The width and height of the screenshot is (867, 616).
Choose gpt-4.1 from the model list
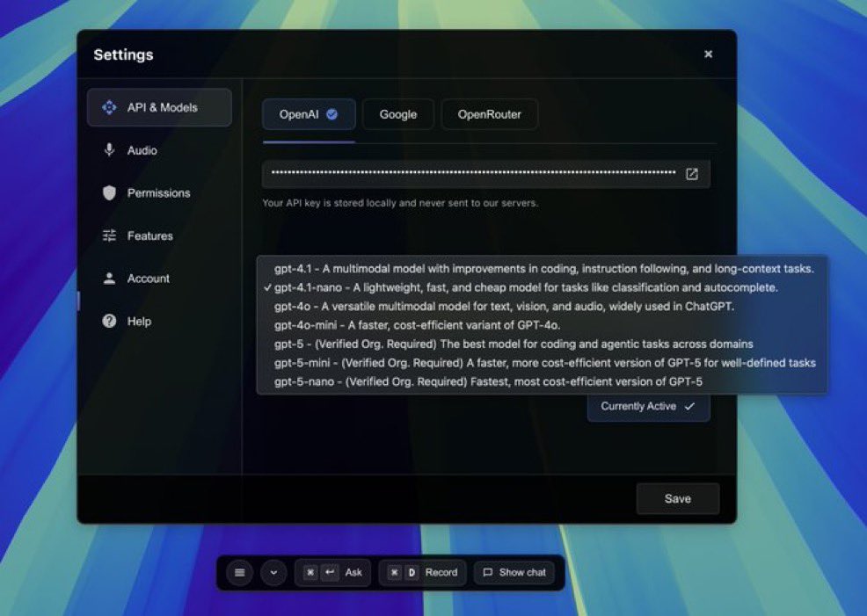click(x=543, y=269)
